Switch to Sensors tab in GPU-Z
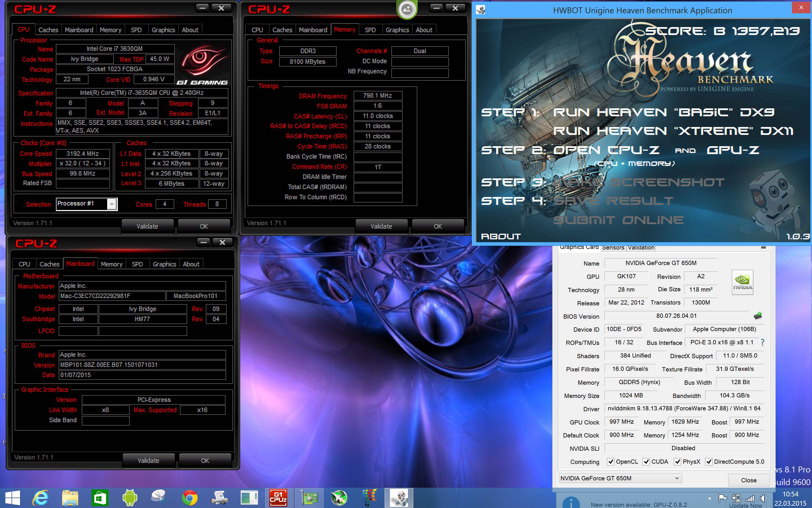Viewport: 812px width, 508px height. 613,248
